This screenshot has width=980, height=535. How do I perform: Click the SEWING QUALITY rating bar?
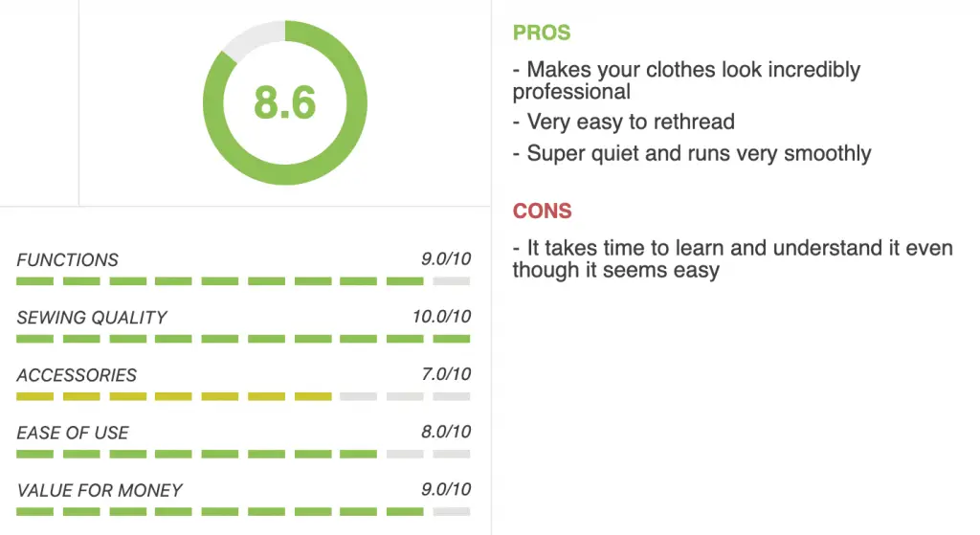click(x=243, y=339)
